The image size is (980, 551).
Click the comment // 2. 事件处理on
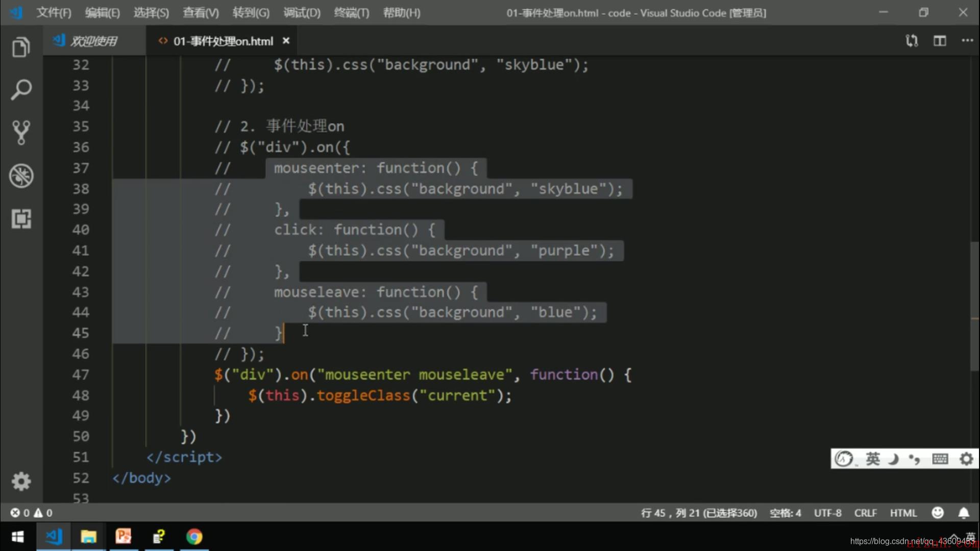(x=279, y=126)
